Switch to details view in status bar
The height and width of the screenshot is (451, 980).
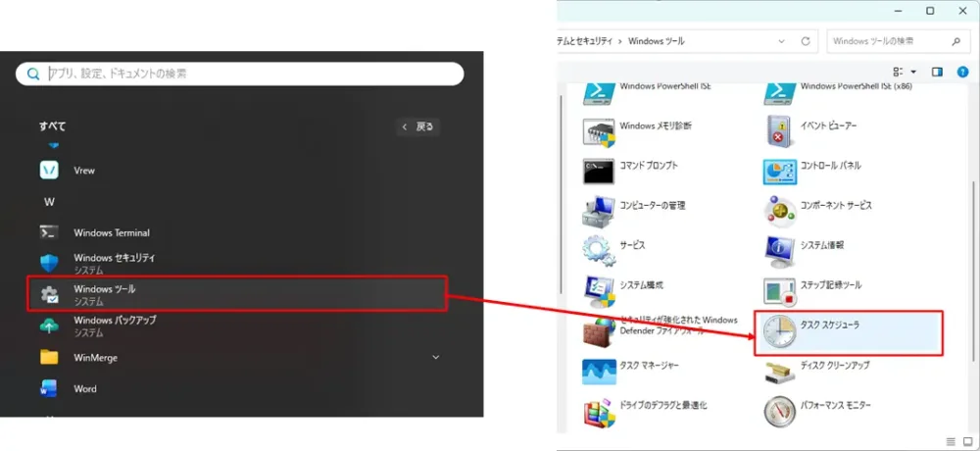tap(952, 441)
